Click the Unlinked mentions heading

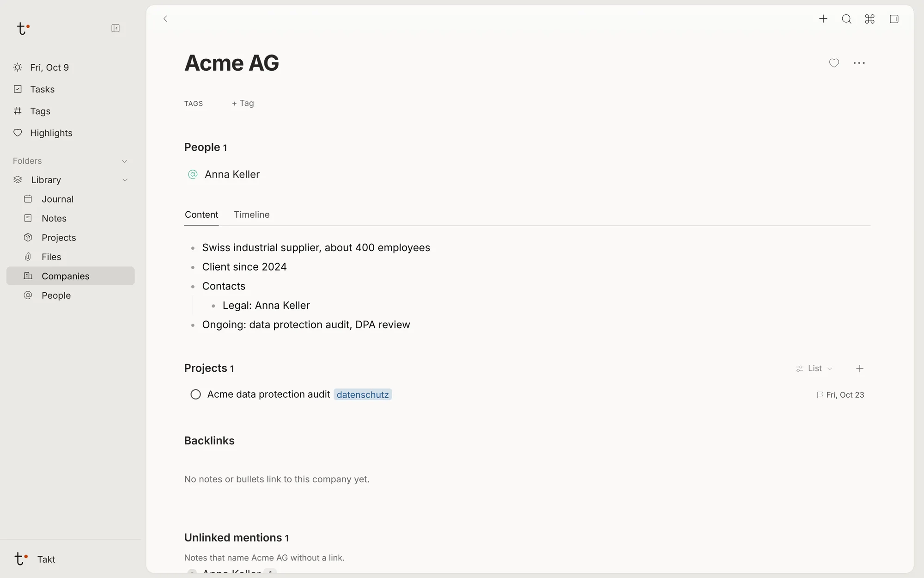tap(236, 538)
